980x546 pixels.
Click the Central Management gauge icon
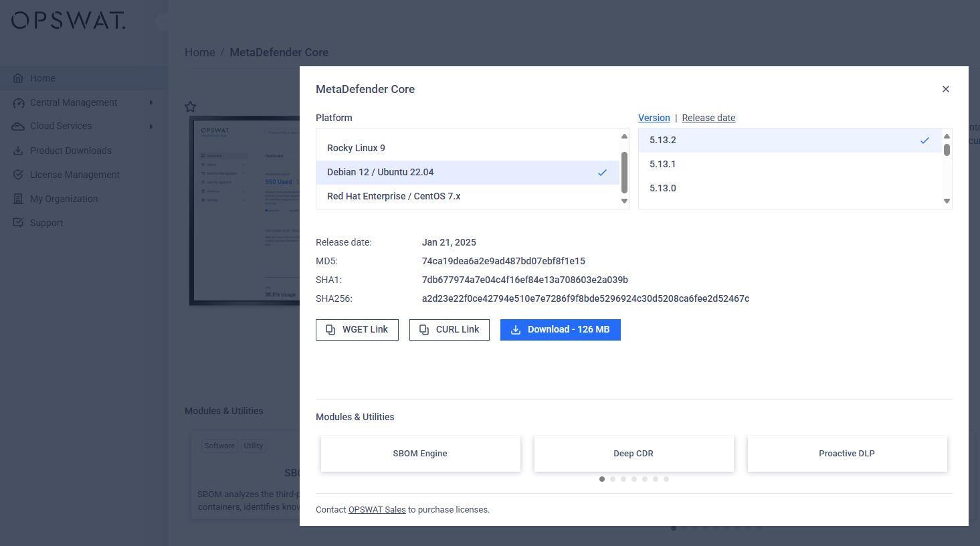point(18,102)
